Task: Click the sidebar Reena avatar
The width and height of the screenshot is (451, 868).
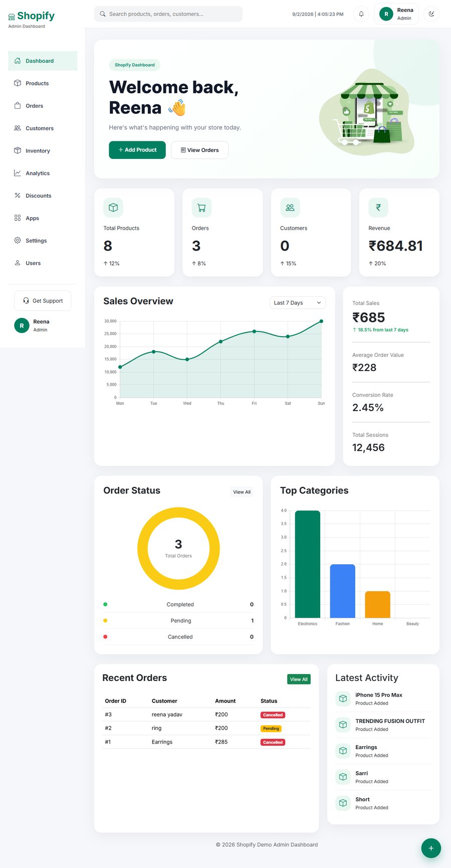Action: point(22,325)
